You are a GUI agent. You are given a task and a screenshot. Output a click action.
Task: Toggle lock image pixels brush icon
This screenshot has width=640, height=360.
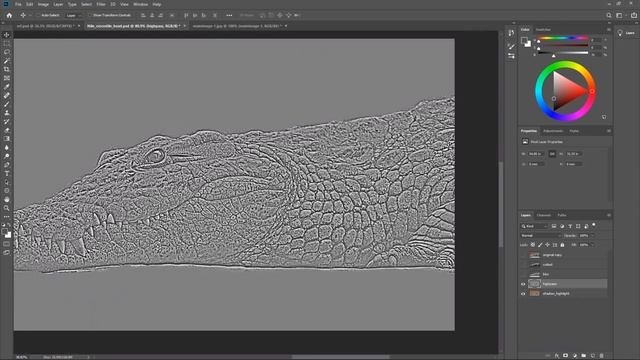coord(540,245)
